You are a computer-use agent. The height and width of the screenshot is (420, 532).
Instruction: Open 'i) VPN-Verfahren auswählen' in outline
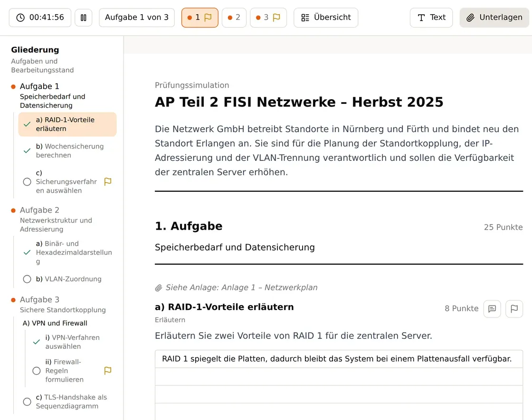pos(72,342)
